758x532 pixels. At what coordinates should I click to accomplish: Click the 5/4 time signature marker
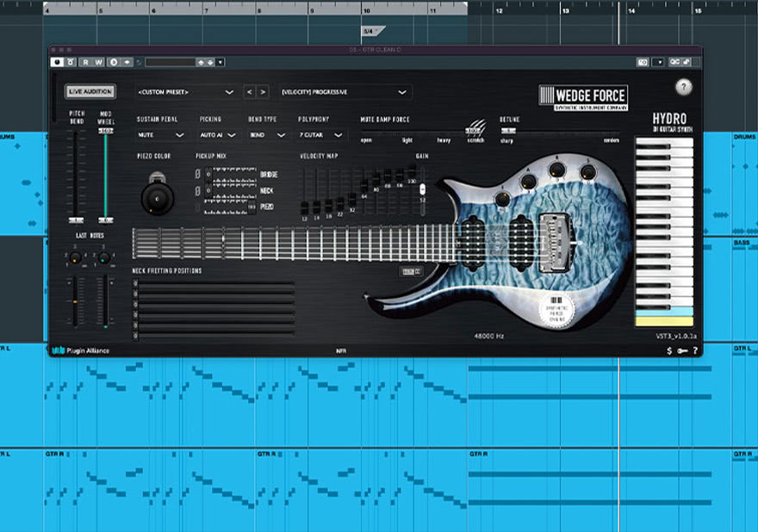click(x=372, y=31)
